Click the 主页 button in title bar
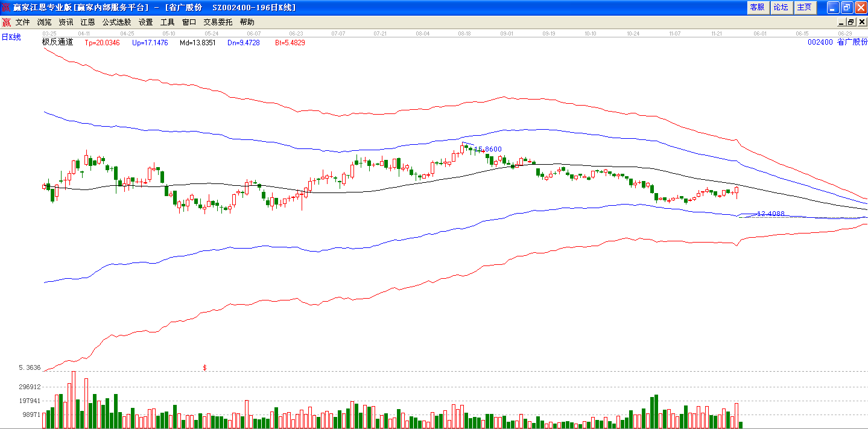Image resolution: width=868 pixels, height=429 pixels. pos(805,7)
